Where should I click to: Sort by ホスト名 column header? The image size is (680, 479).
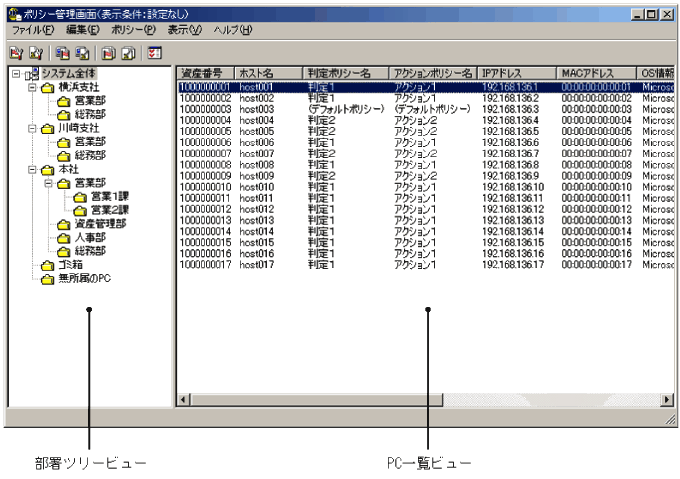click(268, 73)
